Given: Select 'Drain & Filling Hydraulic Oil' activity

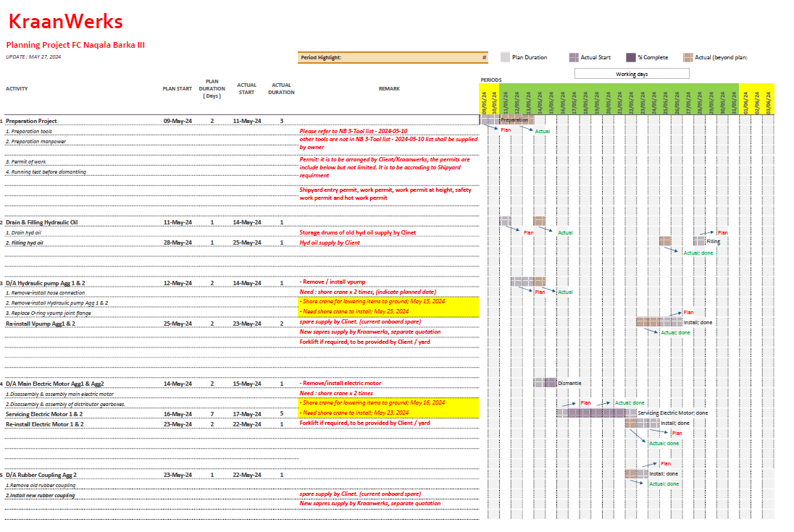Looking at the screenshot, I should pyautogui.click(x=41, y=222).
